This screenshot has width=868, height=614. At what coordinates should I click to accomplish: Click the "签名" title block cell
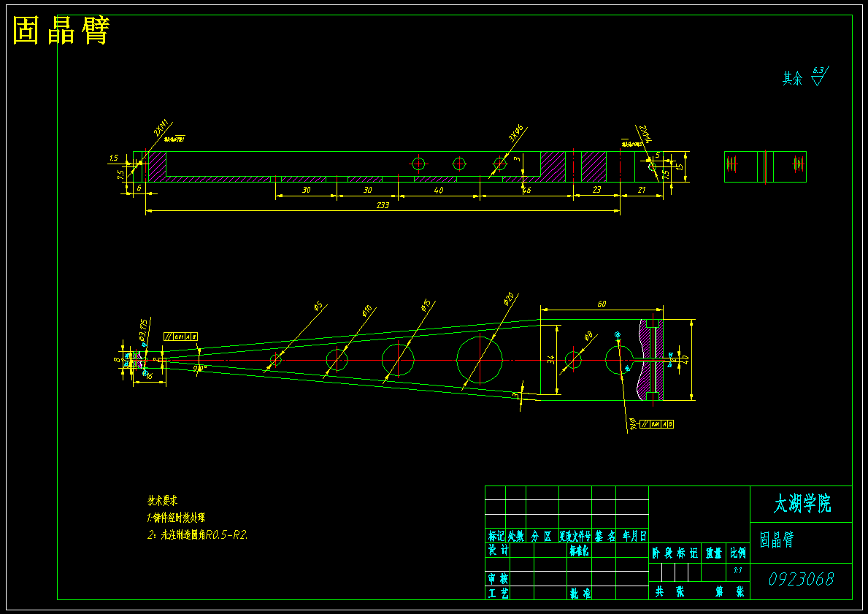[x=604, y=536]
